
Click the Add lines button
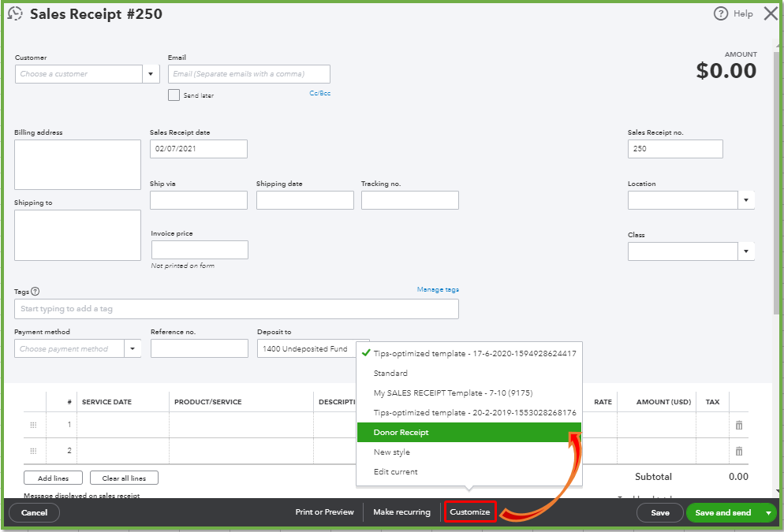[x=53, y=478]
